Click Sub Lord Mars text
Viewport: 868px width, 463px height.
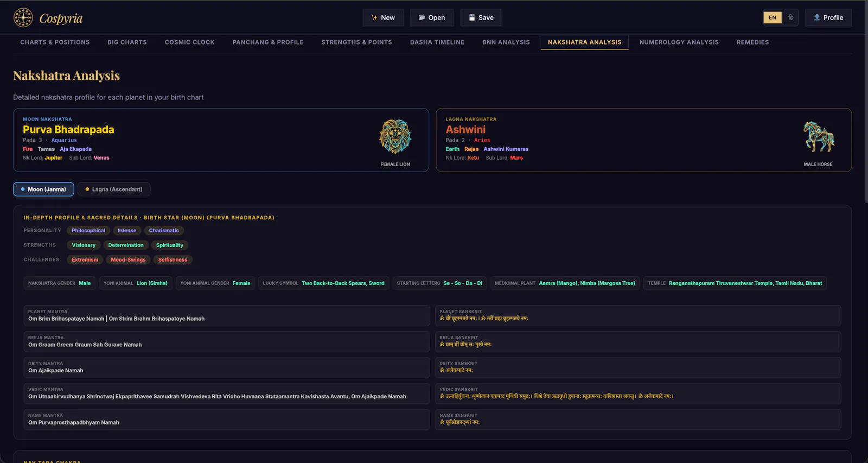point(504,158)
